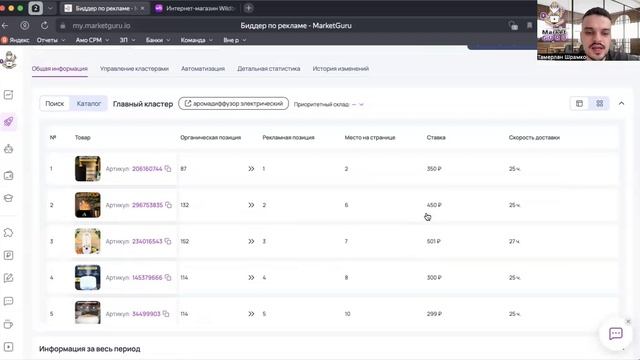Click the browser bookmark icon
Screen dimensions: 640x360
click(x=529, y=25)
